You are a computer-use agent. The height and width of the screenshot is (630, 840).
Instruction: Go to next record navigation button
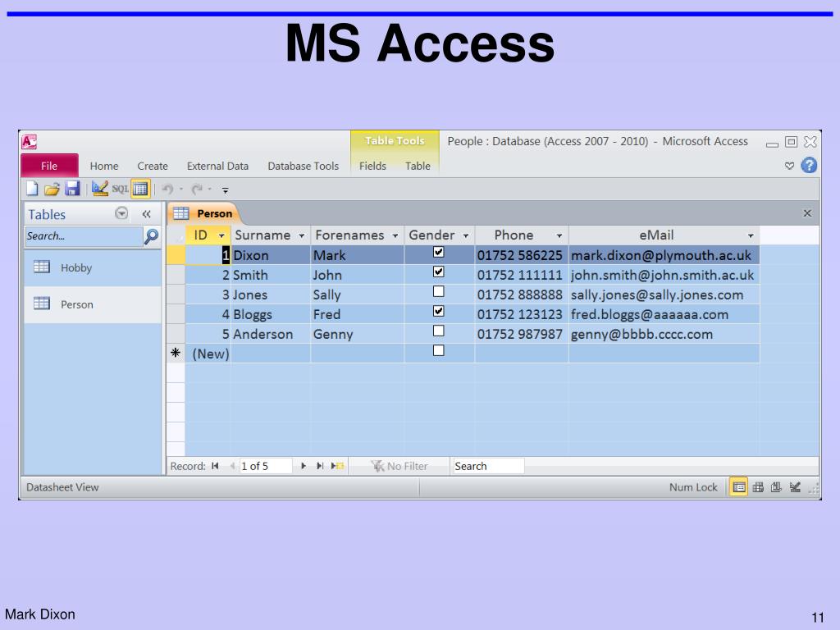(304, 466)
